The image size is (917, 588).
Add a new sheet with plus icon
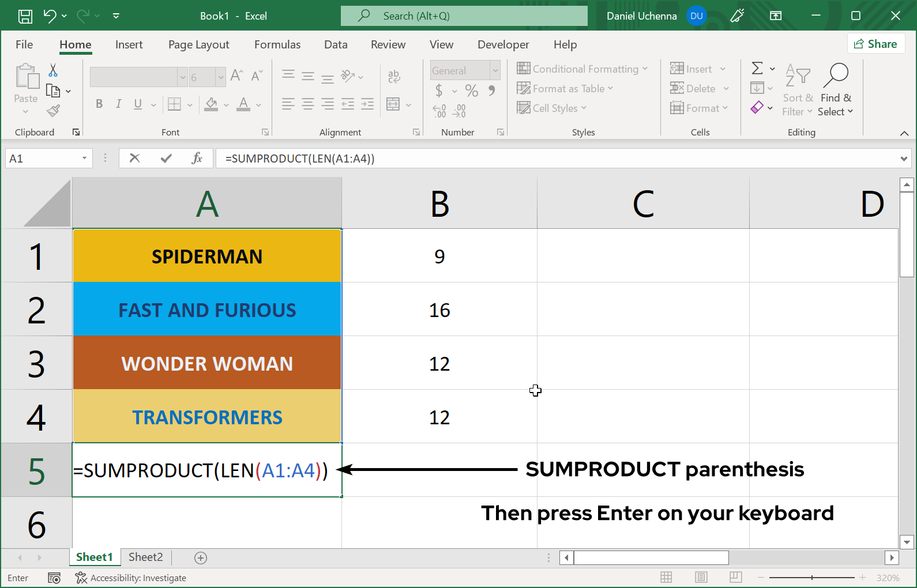point(201,557)
